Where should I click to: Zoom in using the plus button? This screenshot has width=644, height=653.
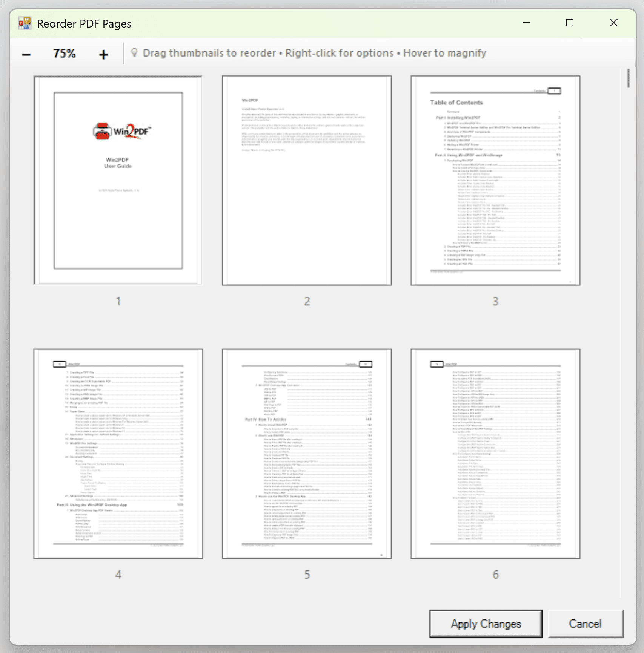click(x=103, y=53)
